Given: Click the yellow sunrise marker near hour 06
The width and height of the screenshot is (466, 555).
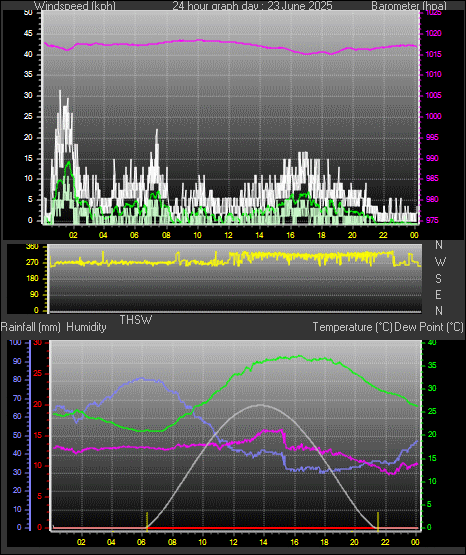Looking at the screenshot, I should click(x=147, y=521).
